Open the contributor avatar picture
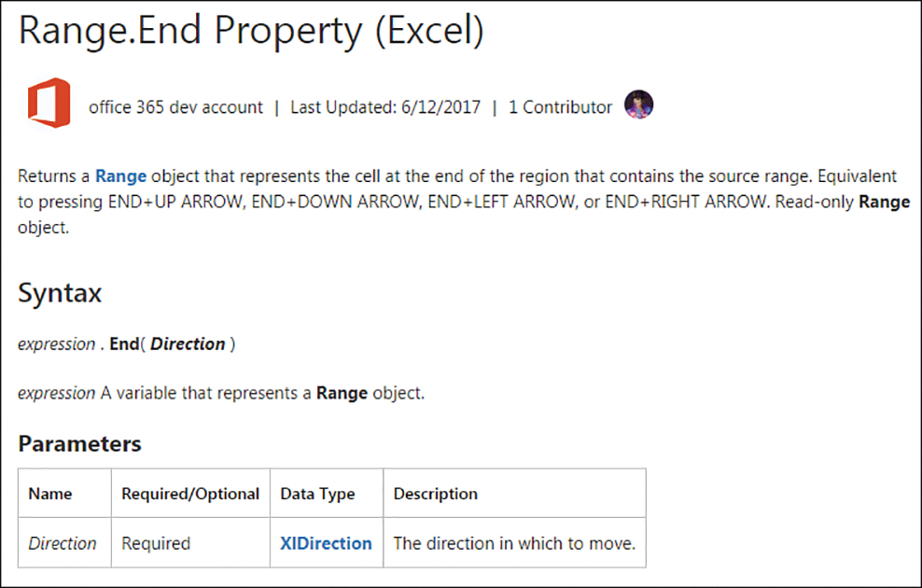922x588 pixels. [x=638, y=105]
